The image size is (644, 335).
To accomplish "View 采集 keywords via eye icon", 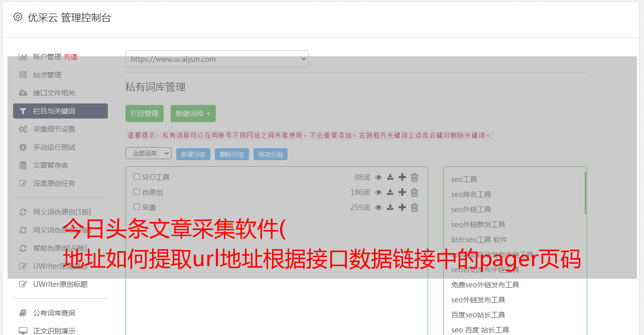I will point(378,207).
